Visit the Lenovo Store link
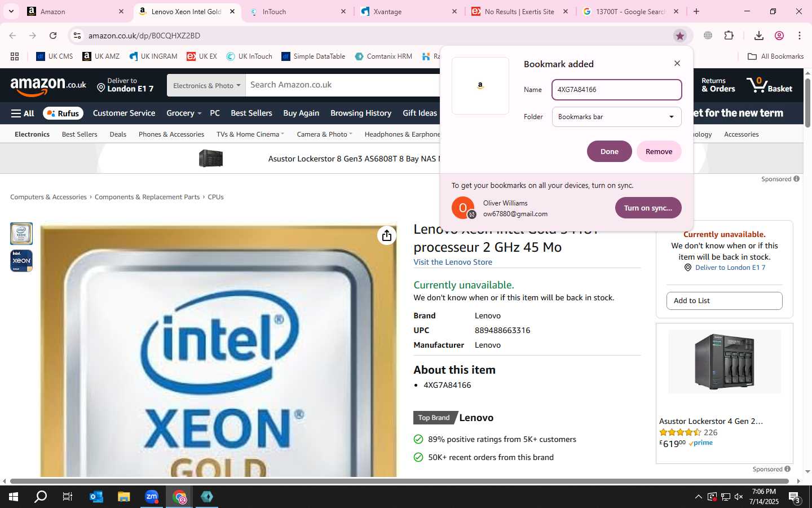 [x=453, y=262]
